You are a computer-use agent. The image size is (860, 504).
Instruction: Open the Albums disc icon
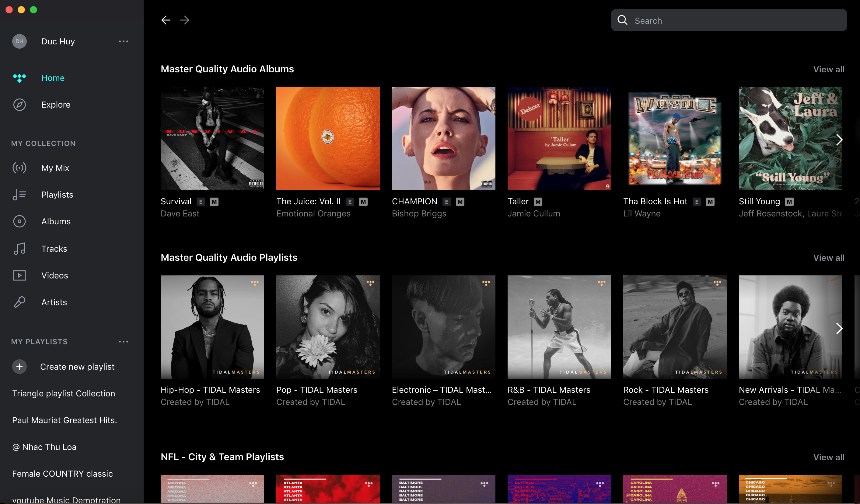19,221
